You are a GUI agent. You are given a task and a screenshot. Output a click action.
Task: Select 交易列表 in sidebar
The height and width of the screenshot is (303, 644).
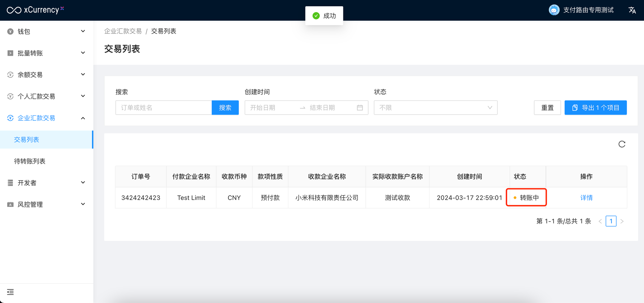coord(27,140)
